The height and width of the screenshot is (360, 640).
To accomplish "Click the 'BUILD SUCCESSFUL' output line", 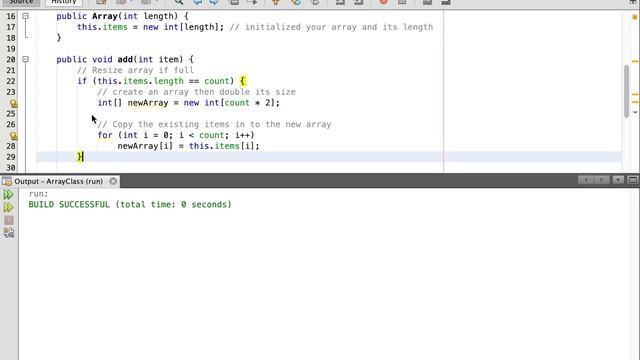I will tap(130, 204).
